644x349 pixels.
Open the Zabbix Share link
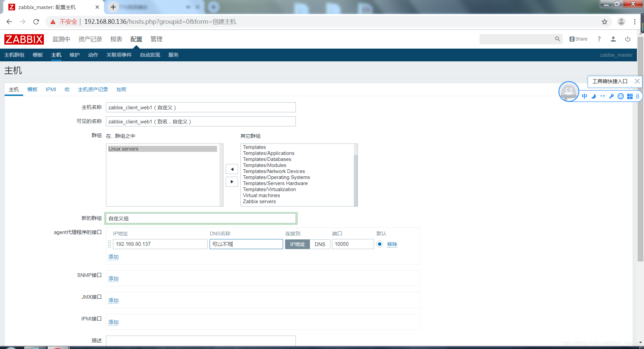tap(579, 39)
